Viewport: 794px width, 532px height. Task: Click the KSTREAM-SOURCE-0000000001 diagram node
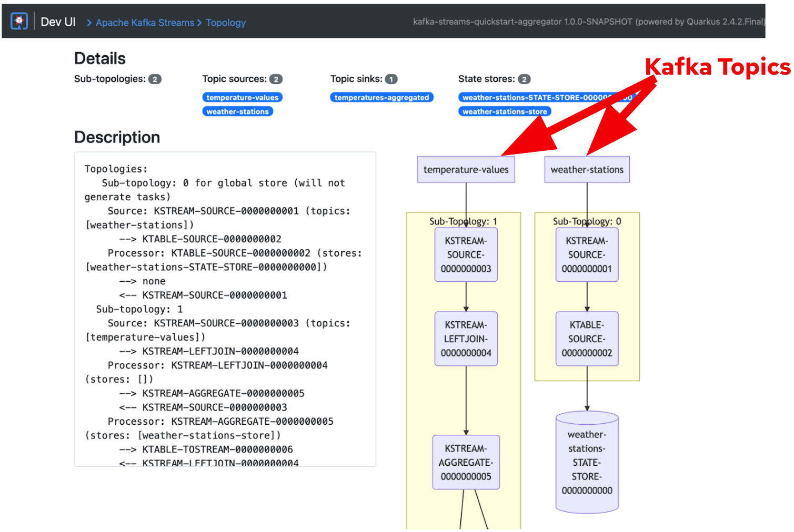point(587,255)
